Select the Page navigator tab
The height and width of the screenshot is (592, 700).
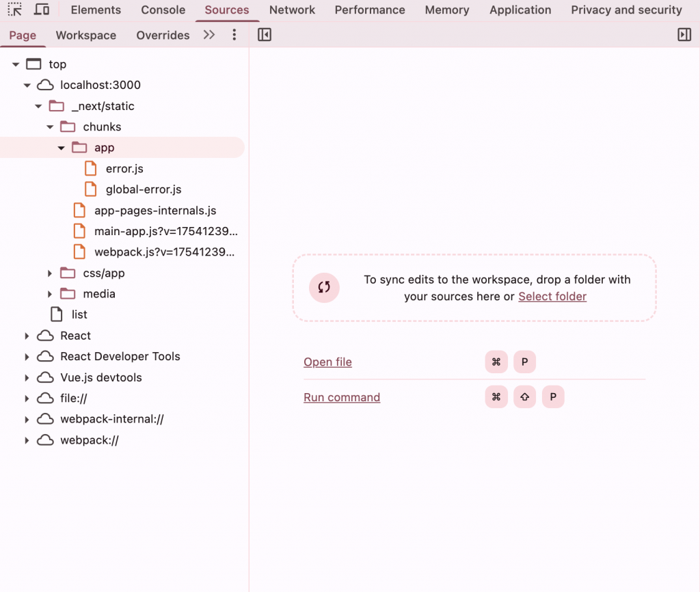coord(23,35)
